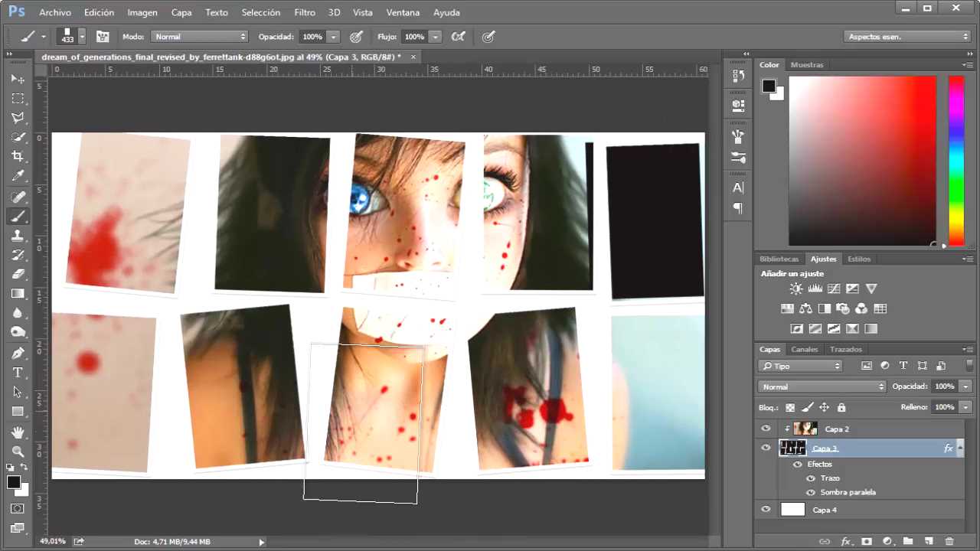980x551 pixels.
Task: Open the Imagen menu
Action: pos(142,12)
